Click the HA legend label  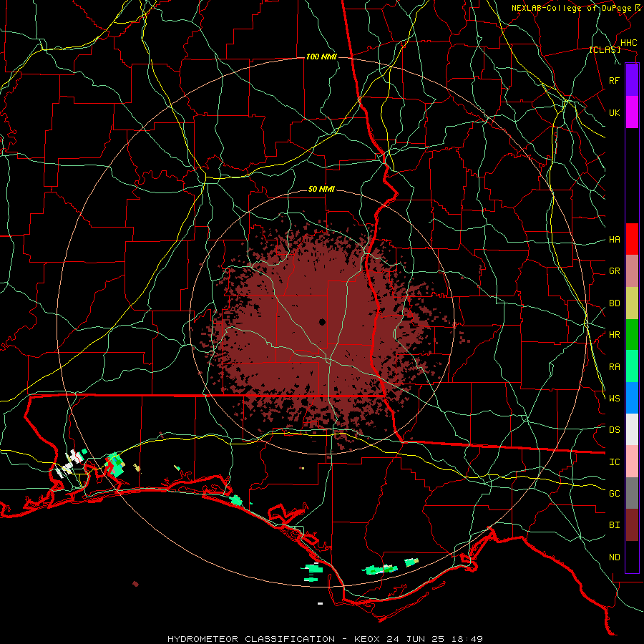pos(614,240)
